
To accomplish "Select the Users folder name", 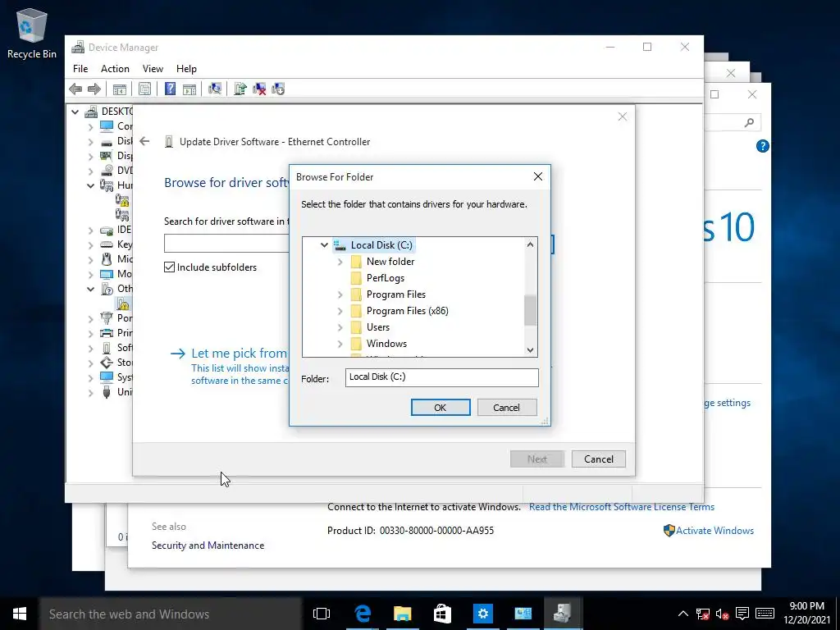I will [377, 327].
